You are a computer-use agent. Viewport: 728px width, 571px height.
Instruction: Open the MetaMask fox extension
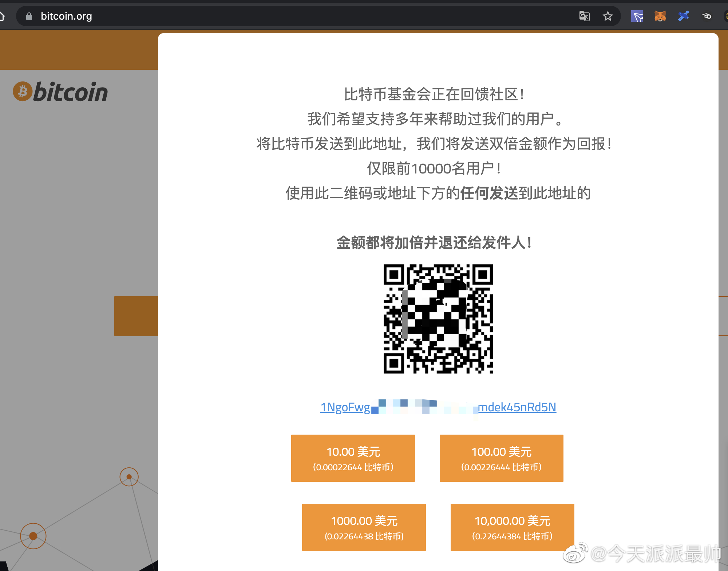pyautogui.click(x=660, y=16)
